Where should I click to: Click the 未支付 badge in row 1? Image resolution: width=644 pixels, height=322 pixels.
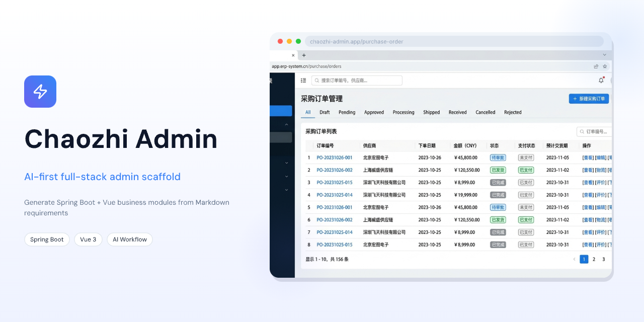click(x=526, y=157)
